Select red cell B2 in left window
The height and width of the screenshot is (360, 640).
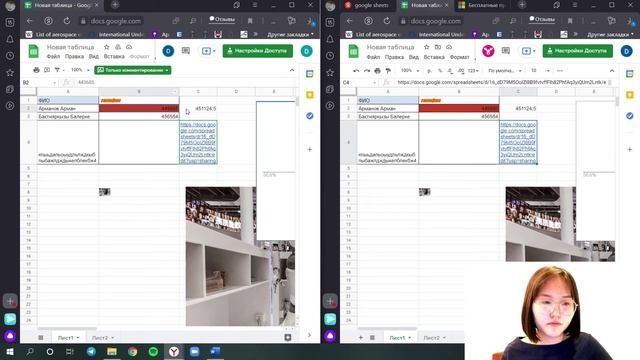point(139,109)
